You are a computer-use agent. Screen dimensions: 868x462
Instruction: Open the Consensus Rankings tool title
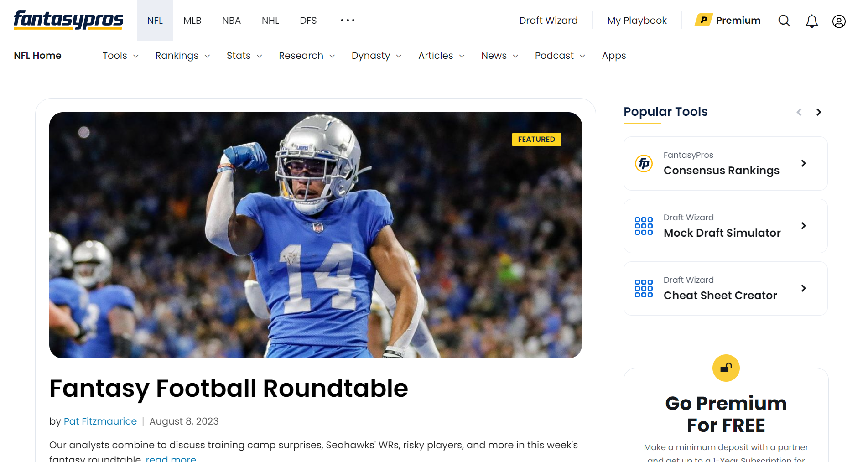pos(722,171)
